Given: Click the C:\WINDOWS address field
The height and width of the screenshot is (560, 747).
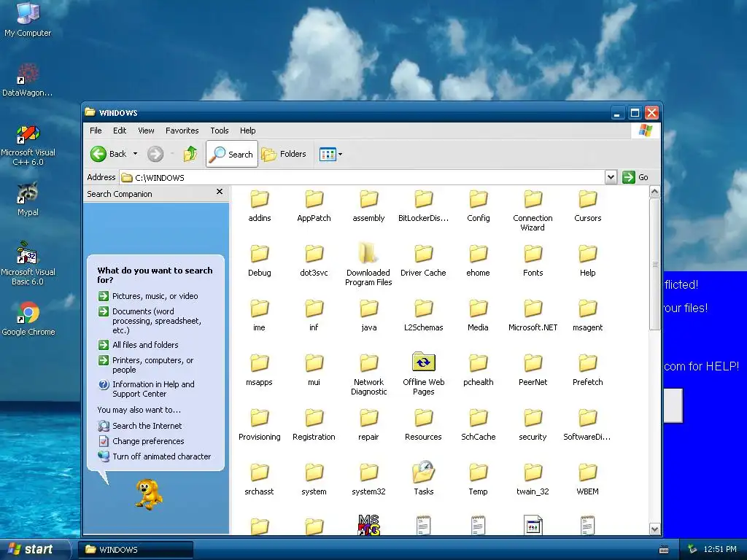Looking at the screenshot, I should point(363,178).
